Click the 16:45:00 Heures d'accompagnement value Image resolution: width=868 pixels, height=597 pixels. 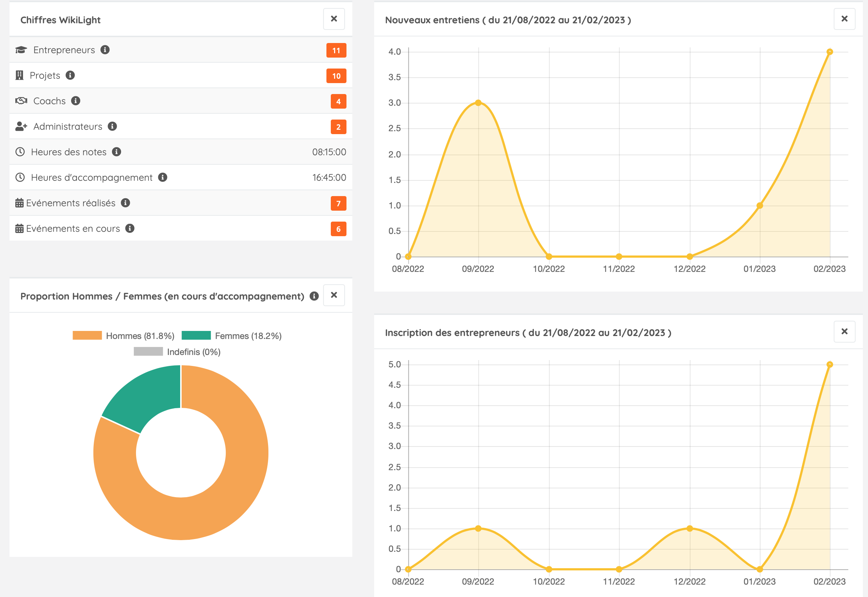point(329,177)
